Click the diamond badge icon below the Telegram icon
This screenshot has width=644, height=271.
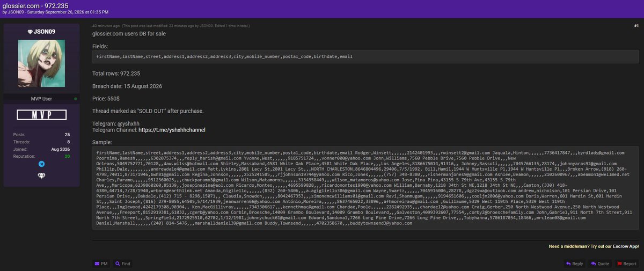click(x=41, y=176)
